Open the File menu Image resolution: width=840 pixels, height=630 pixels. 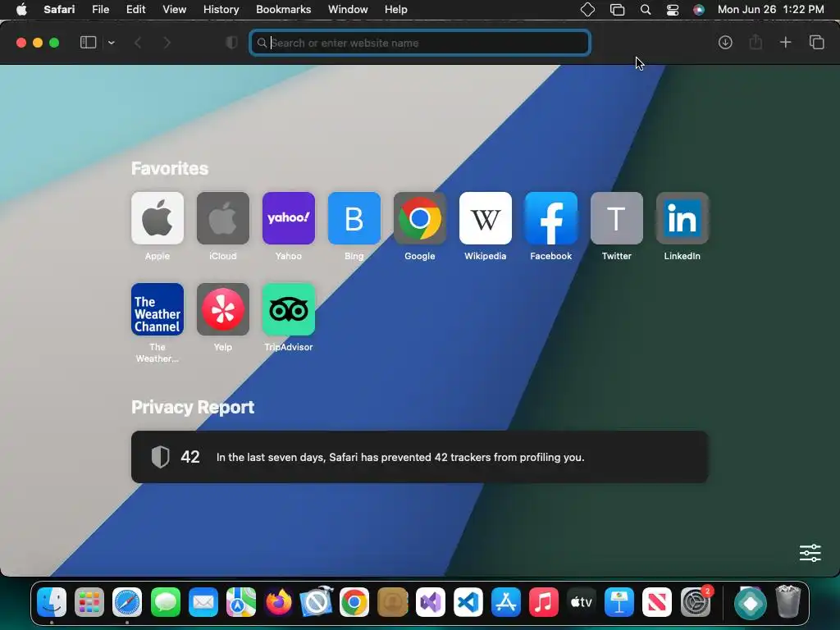click(x=100, y=10)
